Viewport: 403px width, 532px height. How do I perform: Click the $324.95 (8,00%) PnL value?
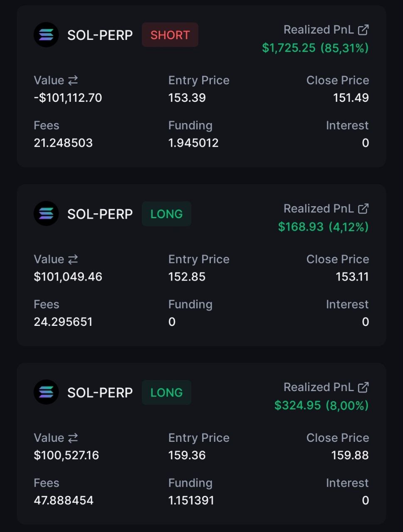click(x=321, y=406)
